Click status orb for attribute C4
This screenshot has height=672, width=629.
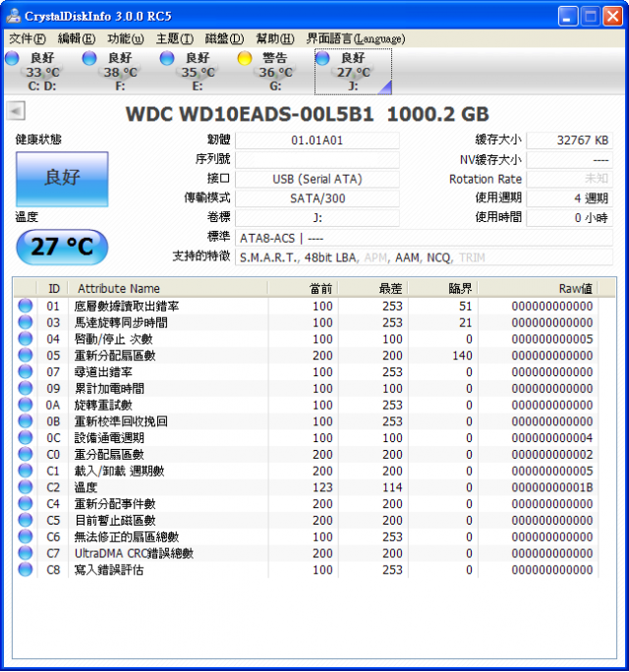click(26, 504)
